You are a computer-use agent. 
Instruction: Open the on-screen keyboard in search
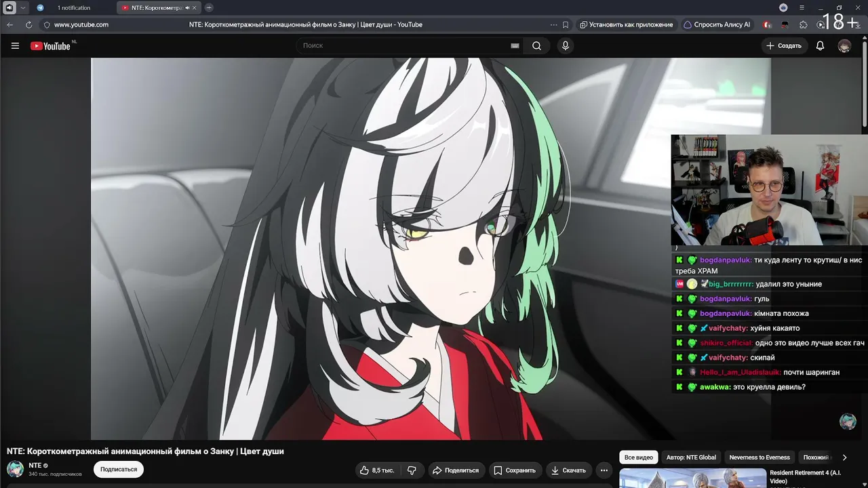coord(515,45)
